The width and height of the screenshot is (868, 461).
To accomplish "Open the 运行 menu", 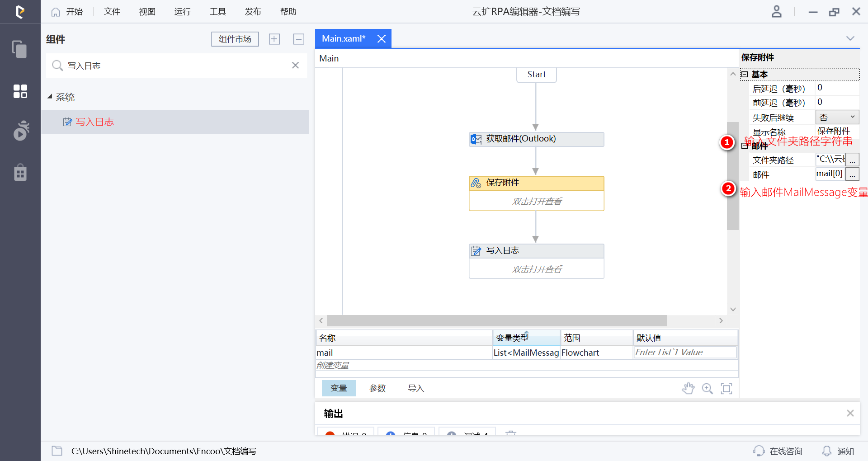I will [x=183, y=12].
